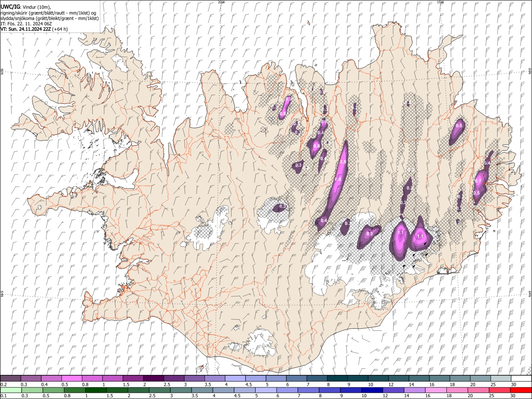The width and height of the screenshot is (532, 399).
Task: Click the 0.1 label starting the bottom legend row
Action: click(3, 396)
